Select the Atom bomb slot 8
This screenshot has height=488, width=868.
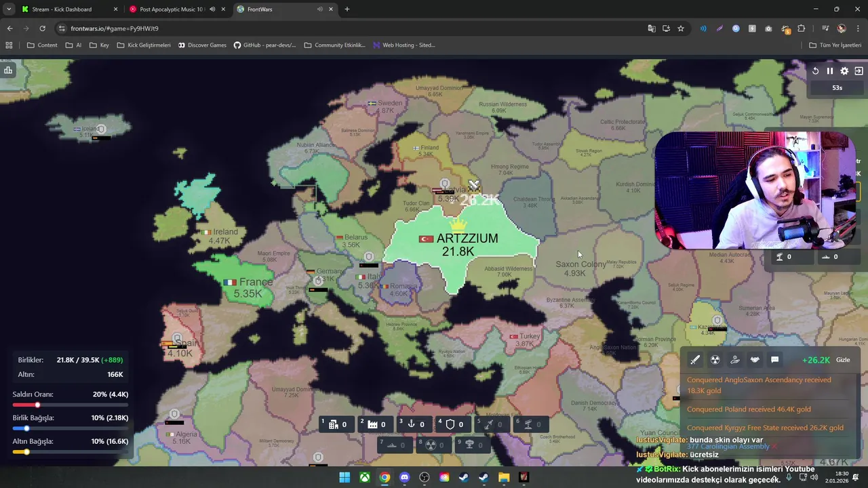pos(434,445)
